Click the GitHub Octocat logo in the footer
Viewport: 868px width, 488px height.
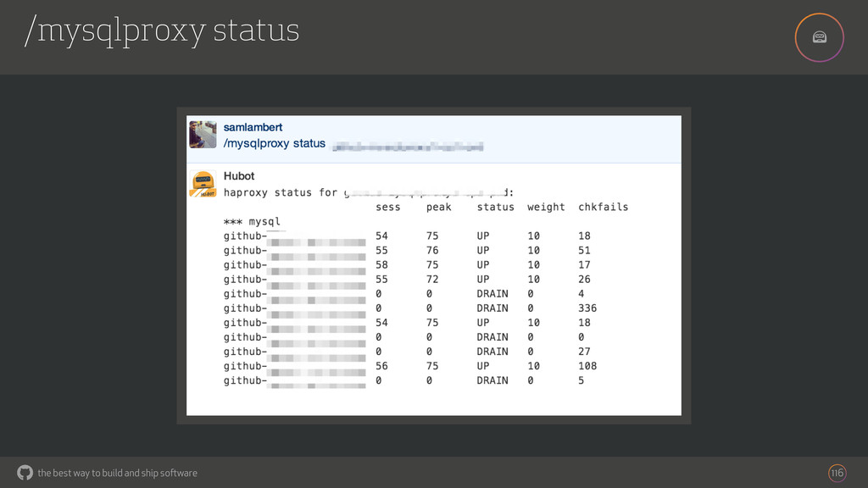click(25, 473)
